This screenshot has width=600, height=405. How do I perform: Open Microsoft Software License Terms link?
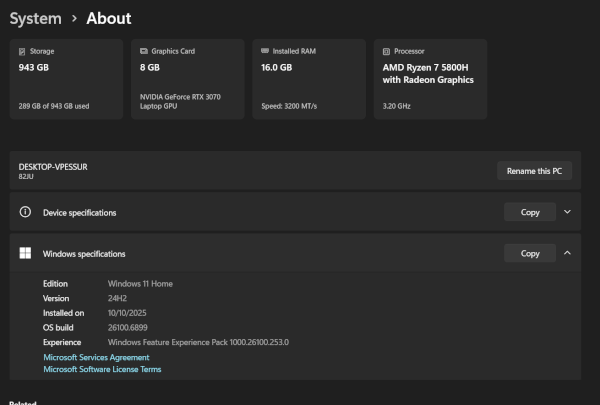tap(102, 369)
